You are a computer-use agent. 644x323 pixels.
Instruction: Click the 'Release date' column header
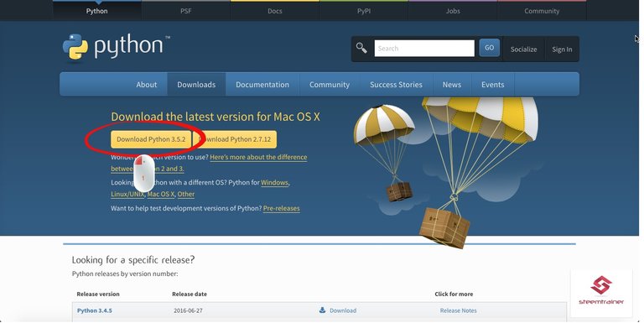click(190, 294)
